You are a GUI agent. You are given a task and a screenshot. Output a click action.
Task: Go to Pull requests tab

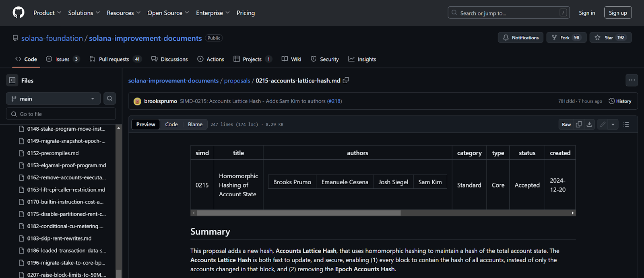coord(116,59)
